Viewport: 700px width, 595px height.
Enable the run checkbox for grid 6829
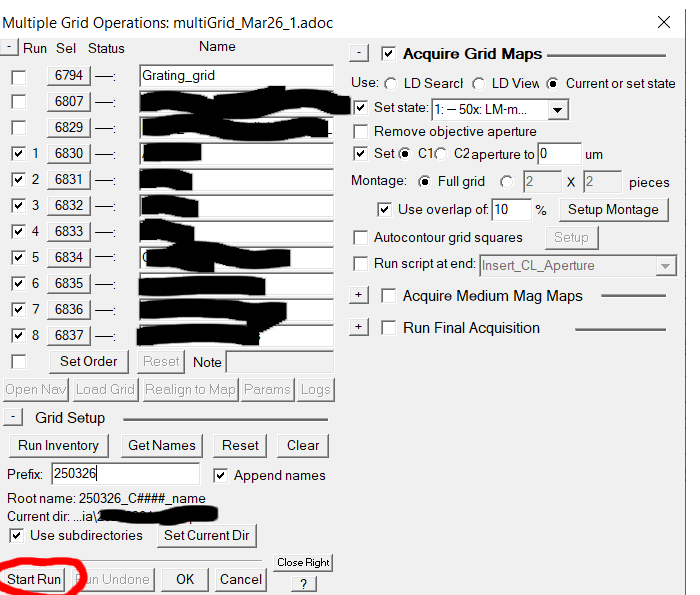pyautogui.click(x=18, y=128)
